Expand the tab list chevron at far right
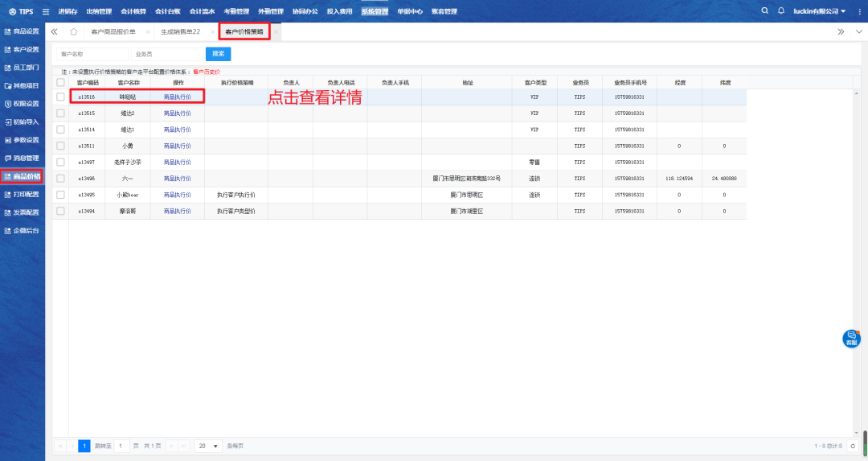Screen dimensions: 868x461 841,31
